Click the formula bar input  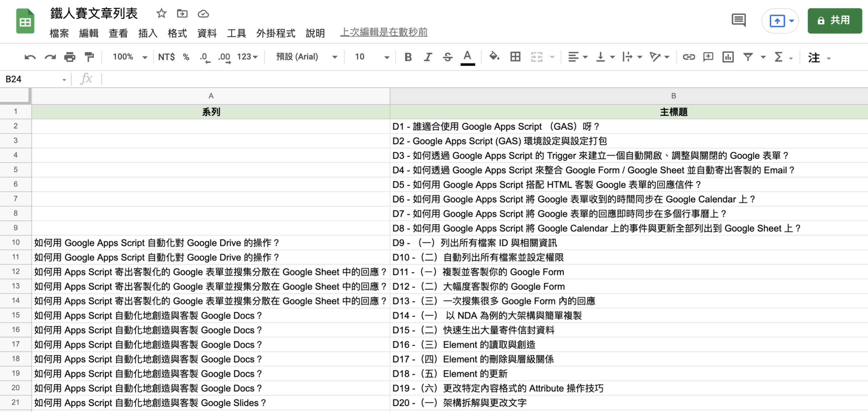click(x=485, y=79)
